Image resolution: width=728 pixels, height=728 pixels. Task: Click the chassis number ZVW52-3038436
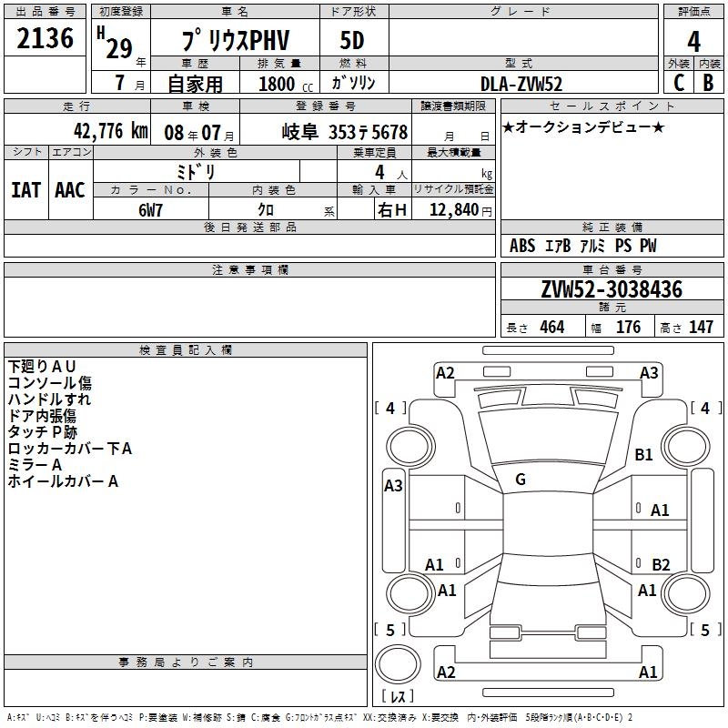[x=612, y=289]
